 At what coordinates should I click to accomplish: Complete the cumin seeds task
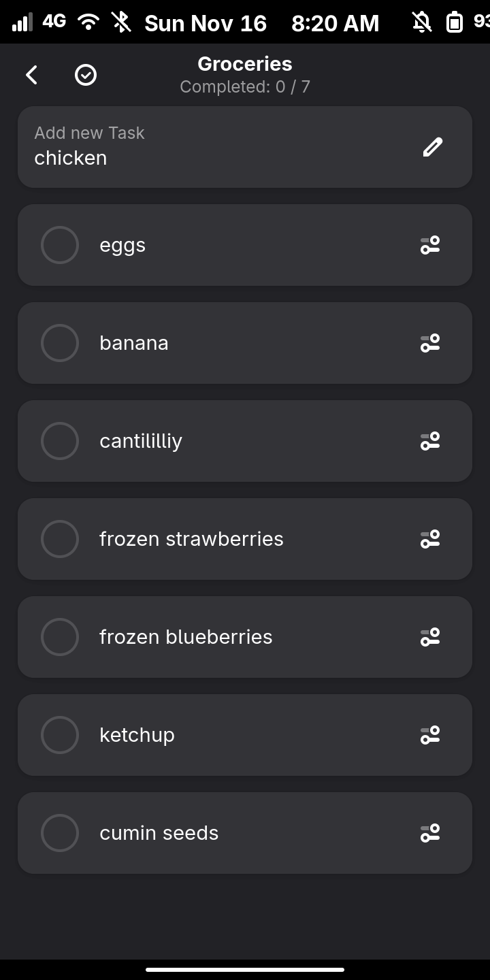tap(60, 833)
